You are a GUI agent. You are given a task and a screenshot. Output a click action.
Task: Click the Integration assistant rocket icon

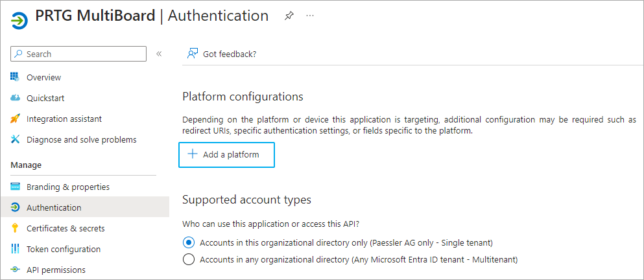point(15,119)
